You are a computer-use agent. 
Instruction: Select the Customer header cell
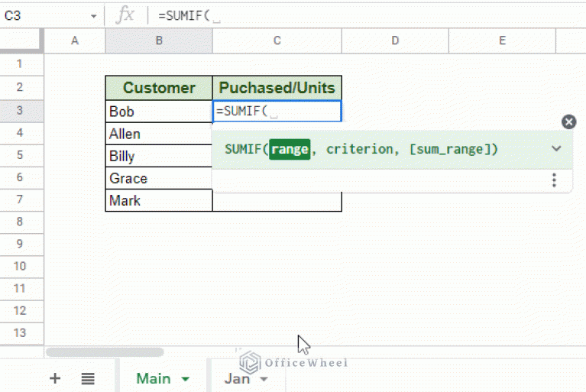tap(159, 88)
